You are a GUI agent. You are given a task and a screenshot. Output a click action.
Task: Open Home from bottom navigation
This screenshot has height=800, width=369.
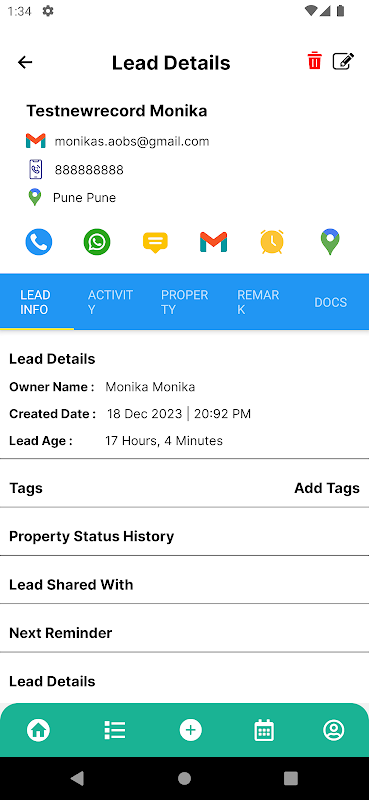tap(38, 730)
